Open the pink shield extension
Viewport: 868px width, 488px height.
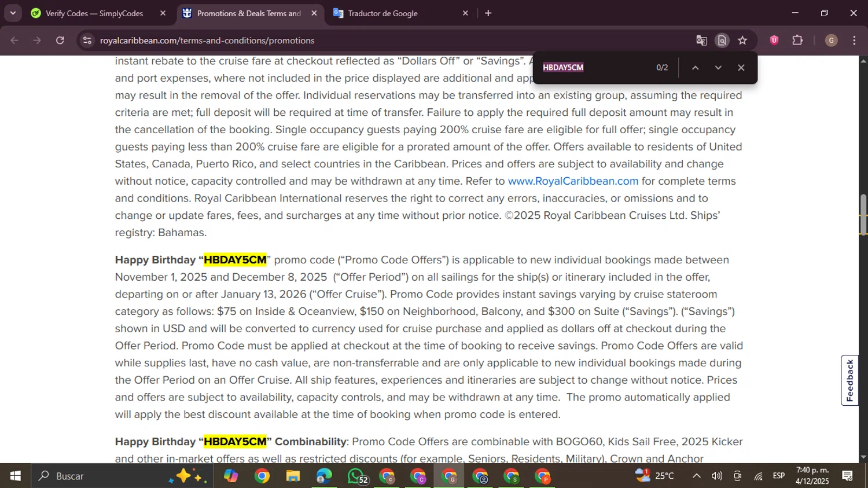click(774, 40)
